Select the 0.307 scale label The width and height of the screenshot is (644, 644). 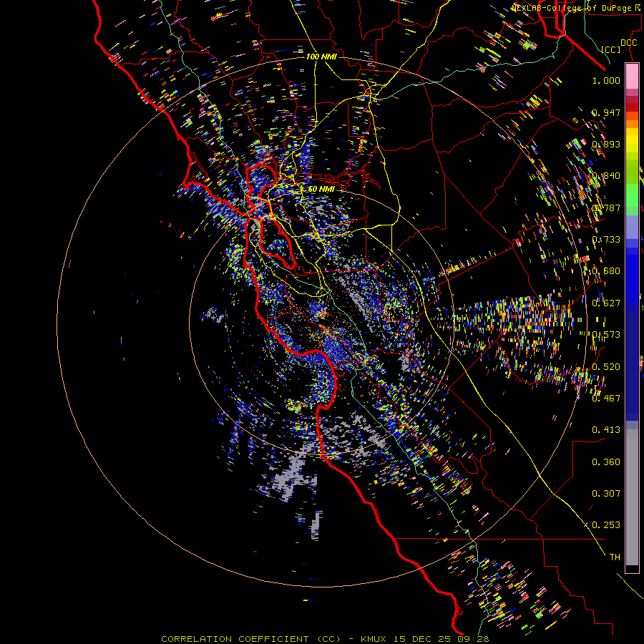pyautogui.click(x=606, y=494)
